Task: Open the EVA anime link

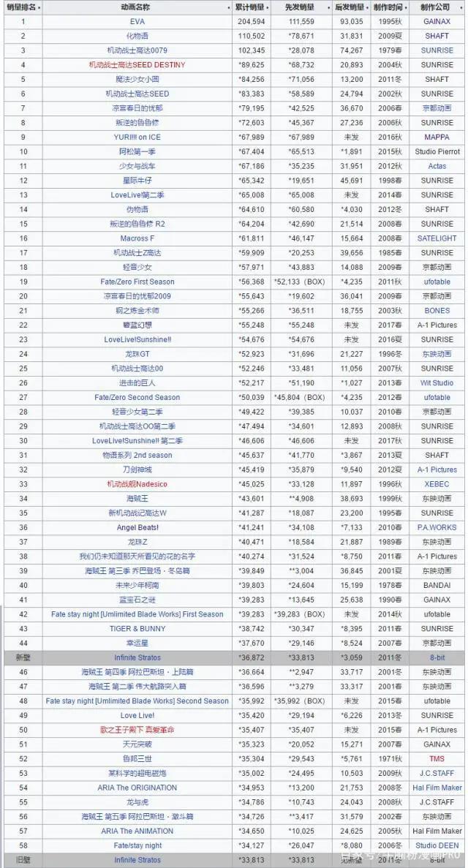Action: click(x=137, y=22)
